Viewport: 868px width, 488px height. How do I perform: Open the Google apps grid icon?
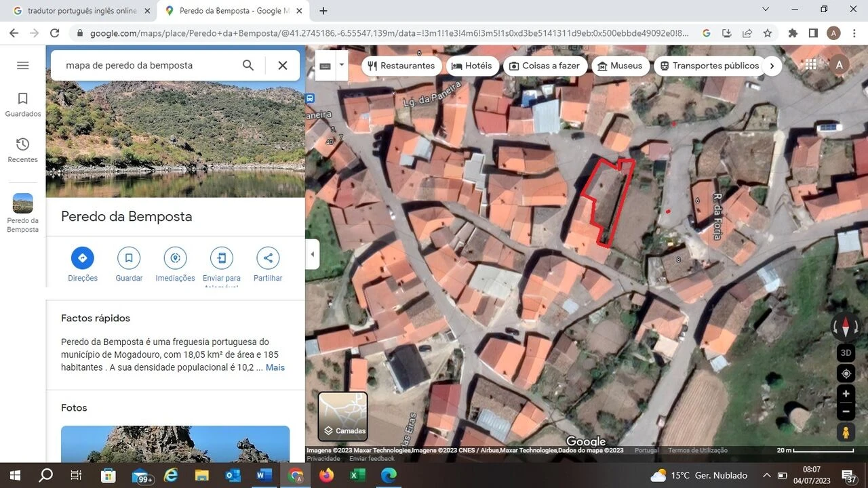click(x=810, y=64)
